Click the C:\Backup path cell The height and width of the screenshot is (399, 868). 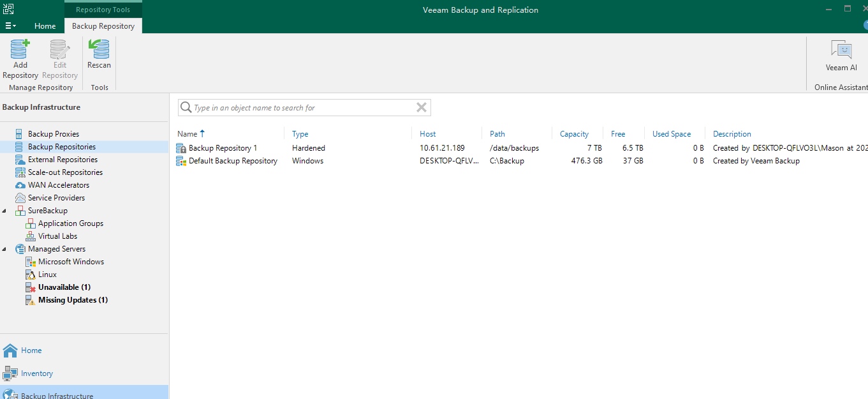point(507,161)
